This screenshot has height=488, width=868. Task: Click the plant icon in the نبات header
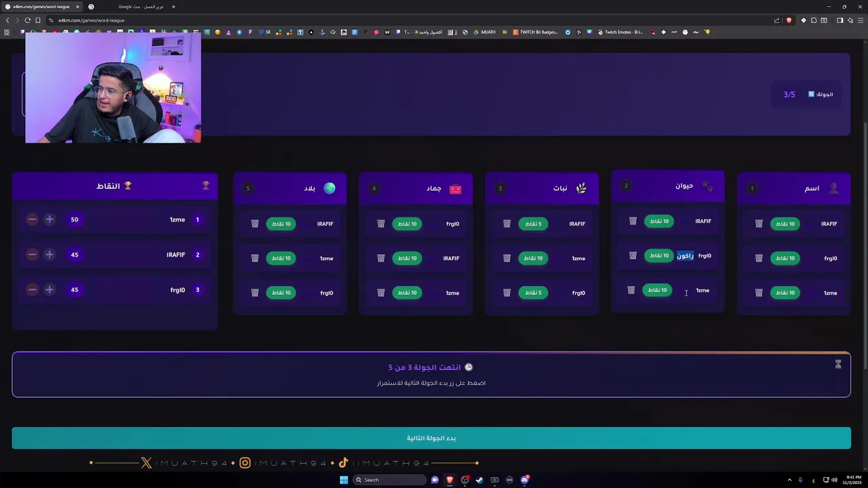coord(581,188)
